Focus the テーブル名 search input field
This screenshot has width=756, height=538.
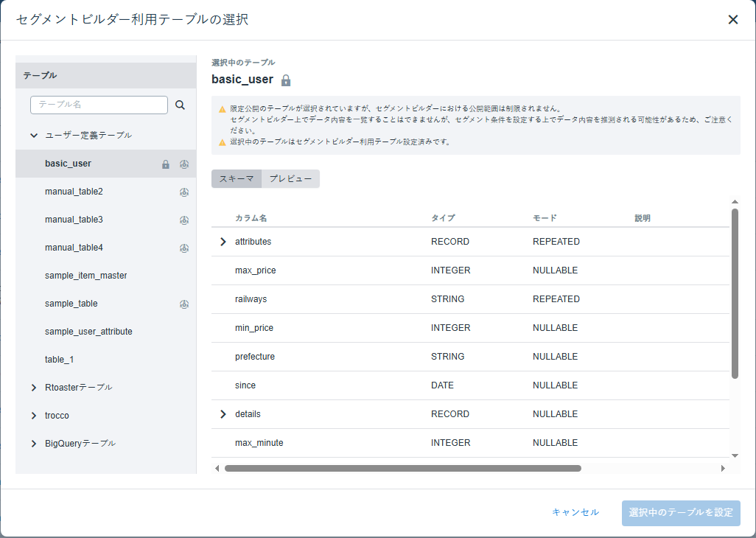pyautogui.click(x=99, y=105)
